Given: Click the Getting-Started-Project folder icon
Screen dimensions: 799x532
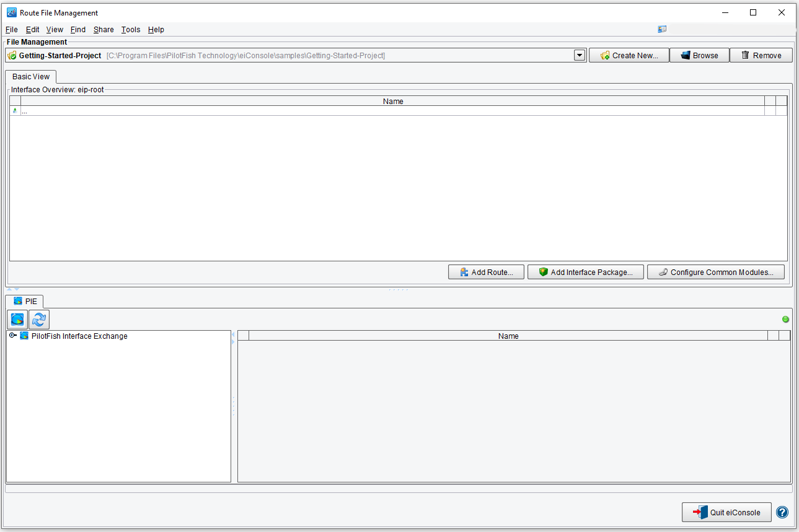Looking at the screenshot, I should (11, 55).
